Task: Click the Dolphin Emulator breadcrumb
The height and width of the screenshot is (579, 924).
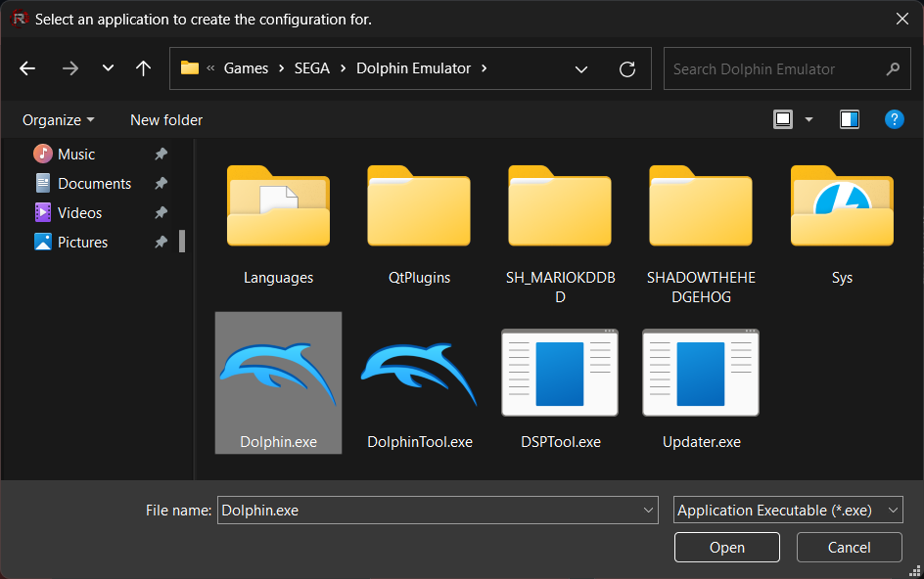Action: (413, 68)
